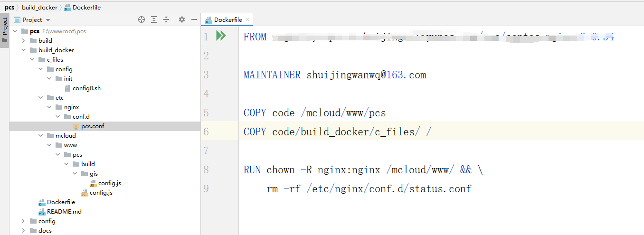The width and height of the screenshot is (644, 235).
Task: Expand the root-level config folder arrow
Action: tap(24, 221)
